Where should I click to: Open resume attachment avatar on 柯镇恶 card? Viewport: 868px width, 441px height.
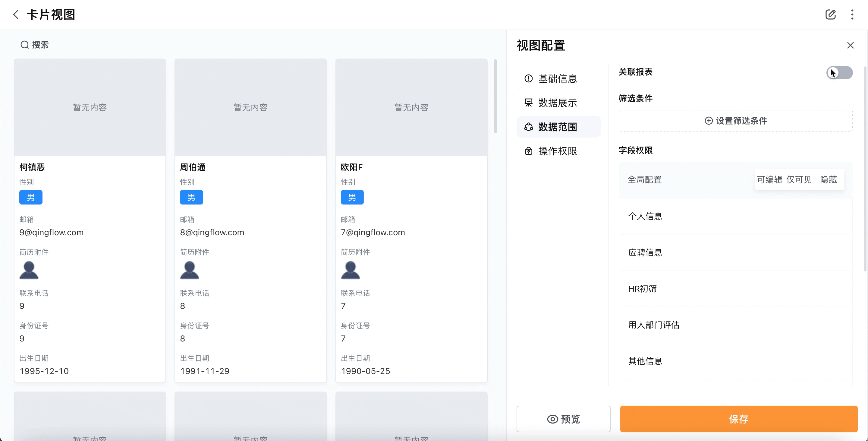29,270
